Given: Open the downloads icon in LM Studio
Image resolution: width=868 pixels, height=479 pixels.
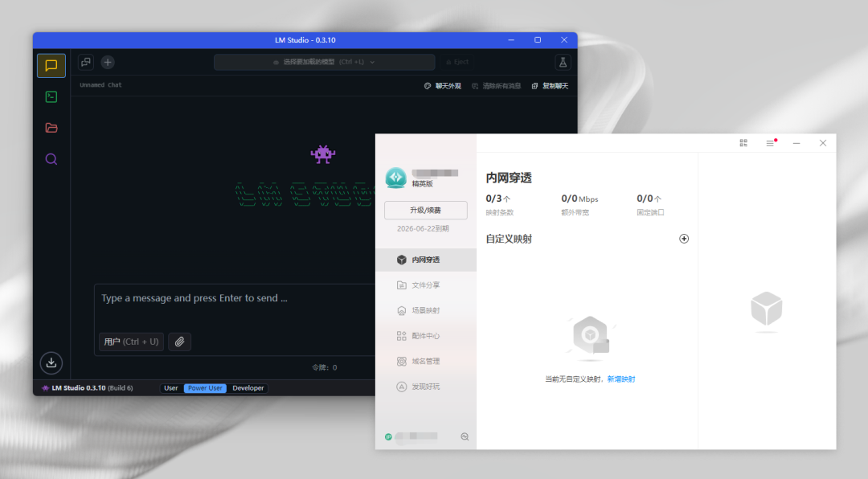Looking at the screenshot, I should [x=51, y=362].
